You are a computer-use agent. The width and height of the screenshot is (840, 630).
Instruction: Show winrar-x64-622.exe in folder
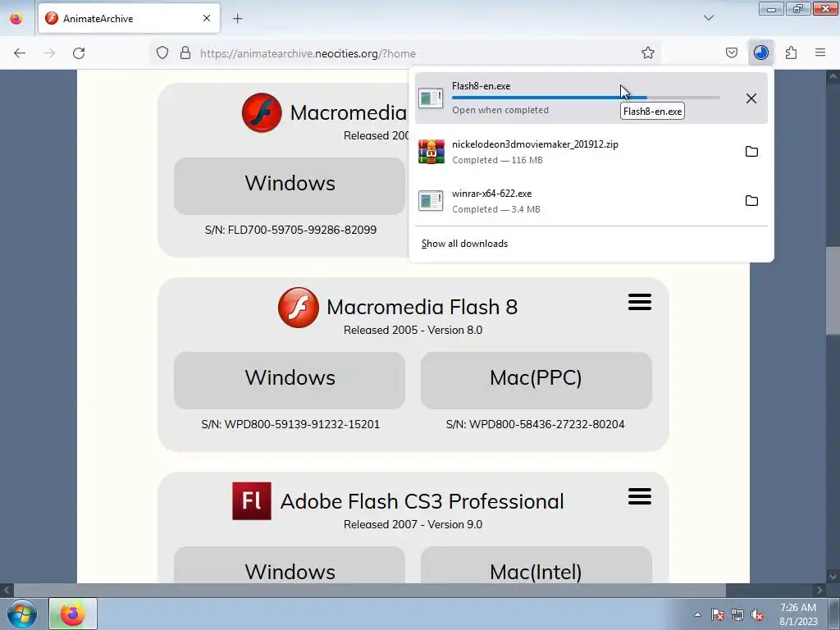[x=751, y=201]
